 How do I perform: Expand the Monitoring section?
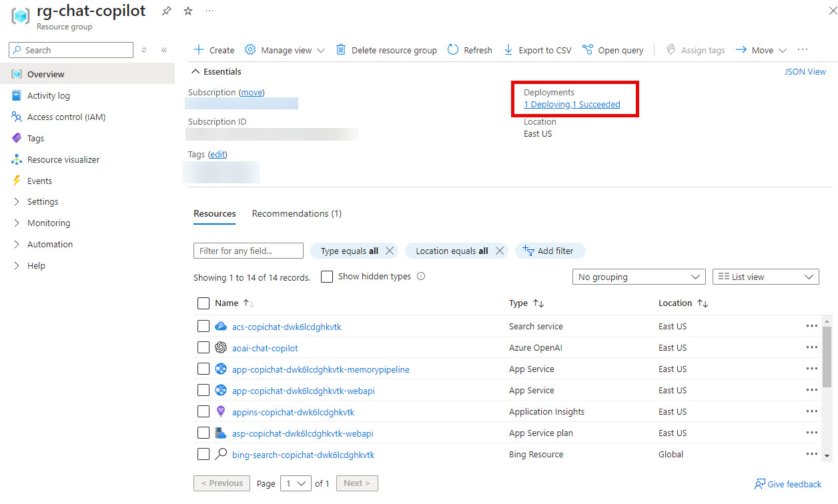tap(48, 223)
